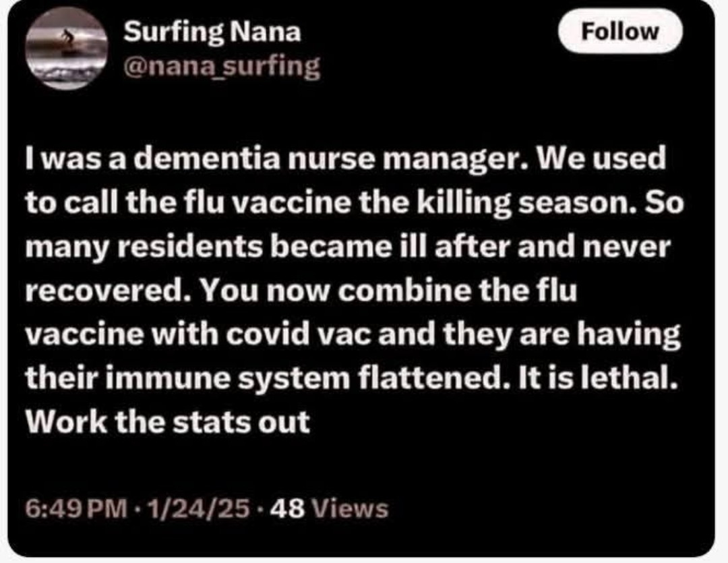Click the closing line "Work the stats out"
The width and height of the screenshot is (728, 563).
[x=168, y=421]
